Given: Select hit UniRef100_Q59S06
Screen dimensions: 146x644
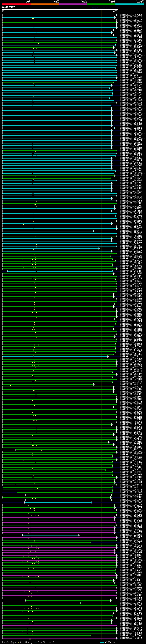Looking at the screenshot, I should [x=131, y=548].
